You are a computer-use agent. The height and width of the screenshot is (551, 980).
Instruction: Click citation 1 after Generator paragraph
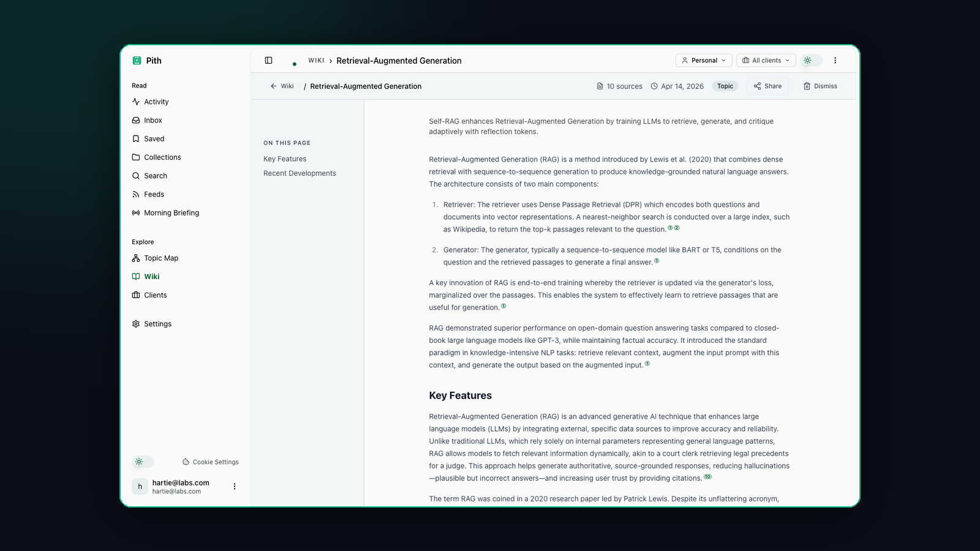click(x=657, y=261)
